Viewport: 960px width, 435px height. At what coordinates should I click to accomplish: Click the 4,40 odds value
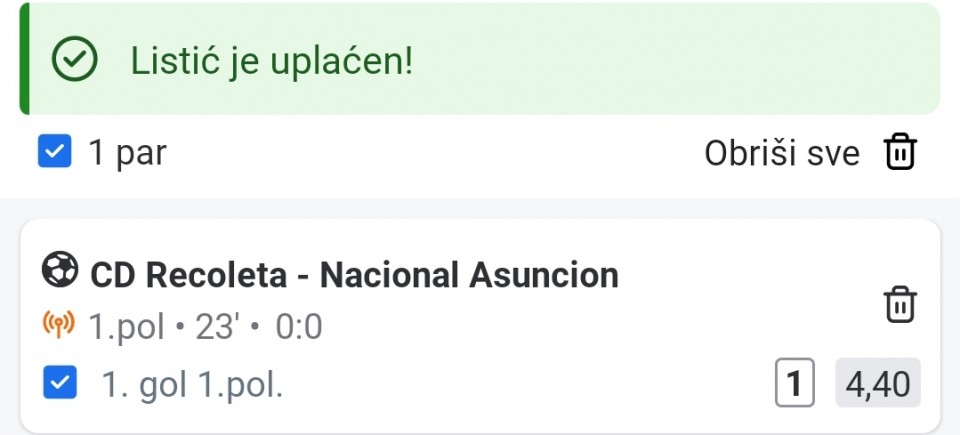(x=877, y=385)
